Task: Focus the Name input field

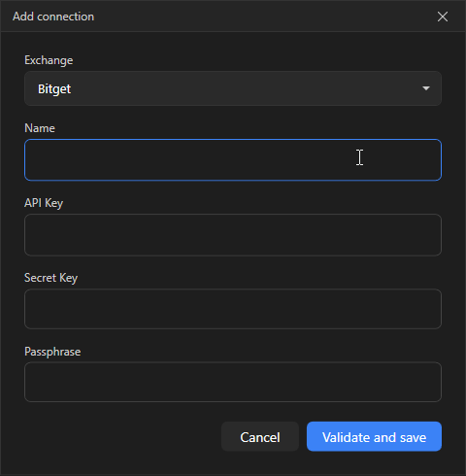Action: 233,159
